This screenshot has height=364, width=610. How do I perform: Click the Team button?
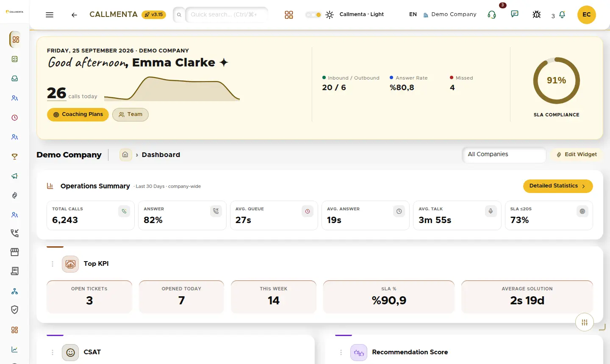coord(130,115)
